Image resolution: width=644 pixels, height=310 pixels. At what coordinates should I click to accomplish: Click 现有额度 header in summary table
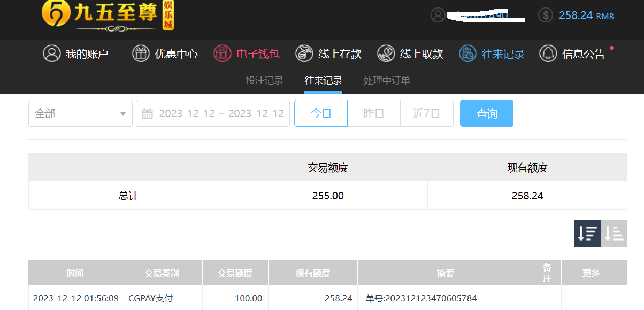[527, 167]
